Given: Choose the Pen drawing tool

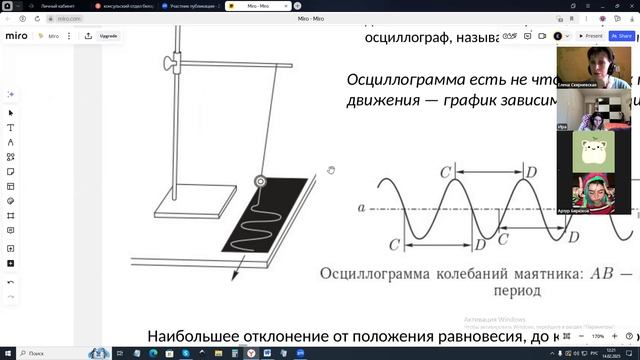Looking at the screenshot, I should [11, 142].
